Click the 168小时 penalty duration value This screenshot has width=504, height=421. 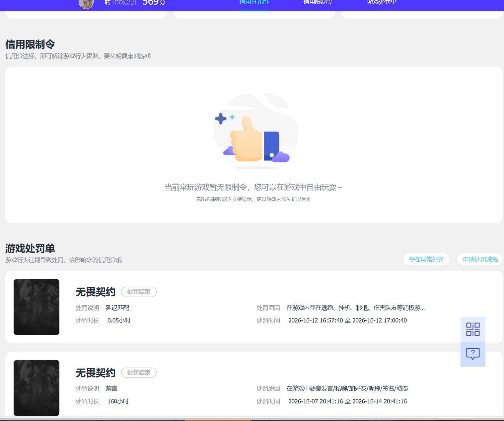tap(118, 401)
